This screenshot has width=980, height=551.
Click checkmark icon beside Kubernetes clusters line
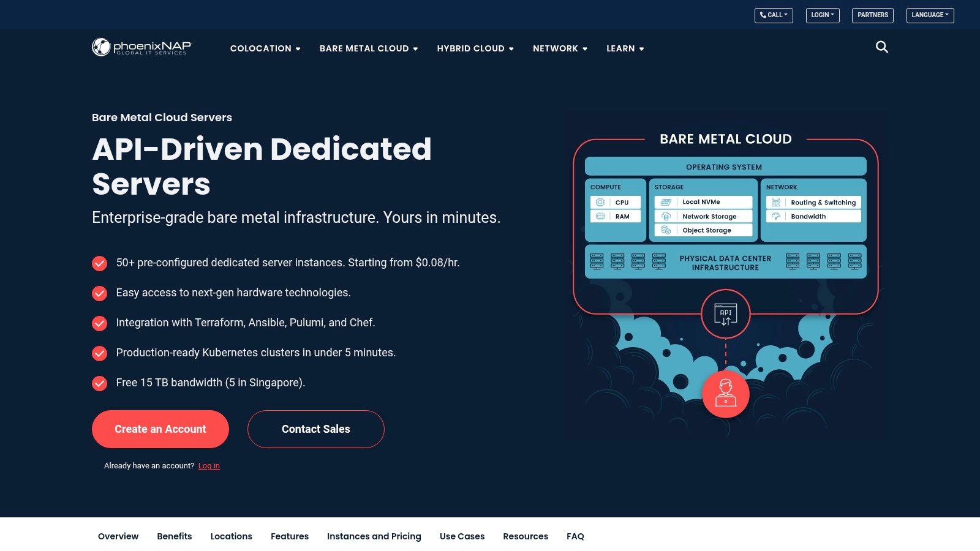(99, 353)
